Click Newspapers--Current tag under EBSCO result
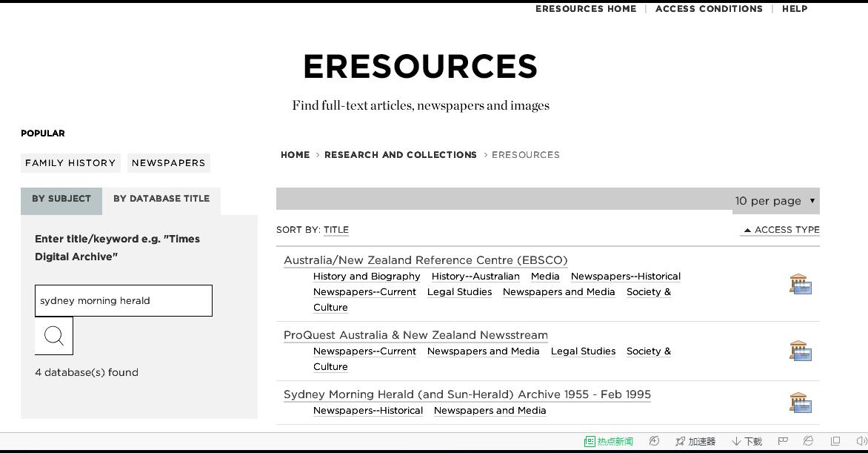The width and height of the screenshot is (868, 453). pos(364,291)
